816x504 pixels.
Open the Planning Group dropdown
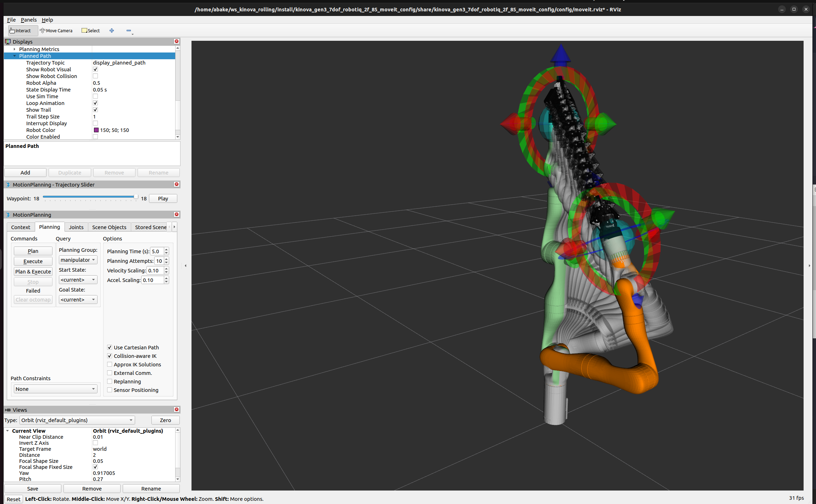tap(78, 260)
